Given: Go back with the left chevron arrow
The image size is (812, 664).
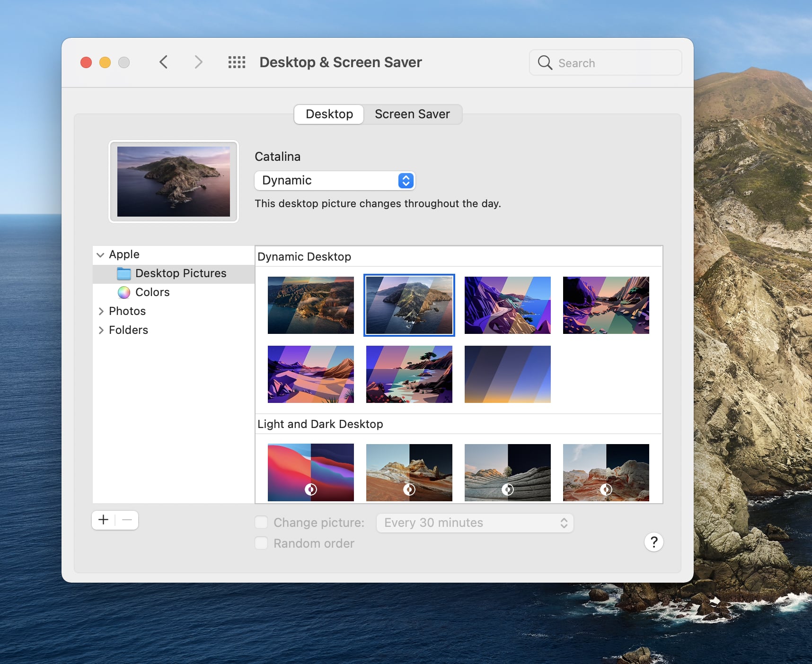Looking at the screenshot, I should pyautogui.click(x=164, y=62).
